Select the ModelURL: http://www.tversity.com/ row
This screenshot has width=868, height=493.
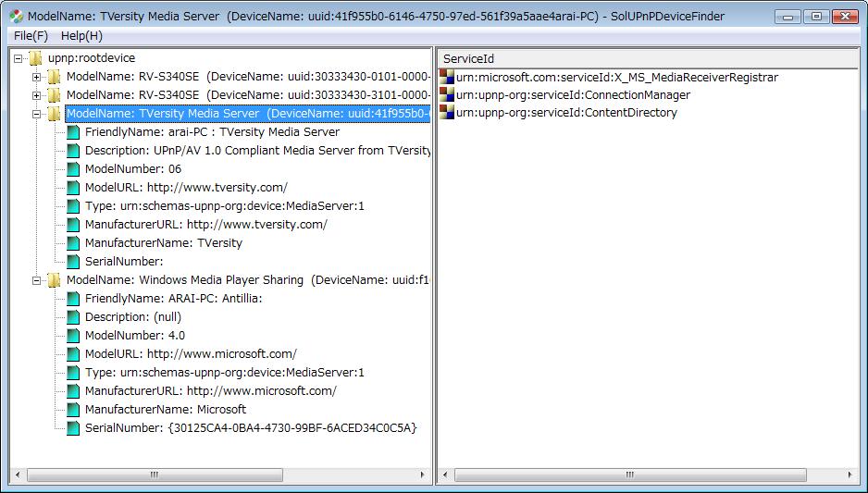[x=186, y=188]
